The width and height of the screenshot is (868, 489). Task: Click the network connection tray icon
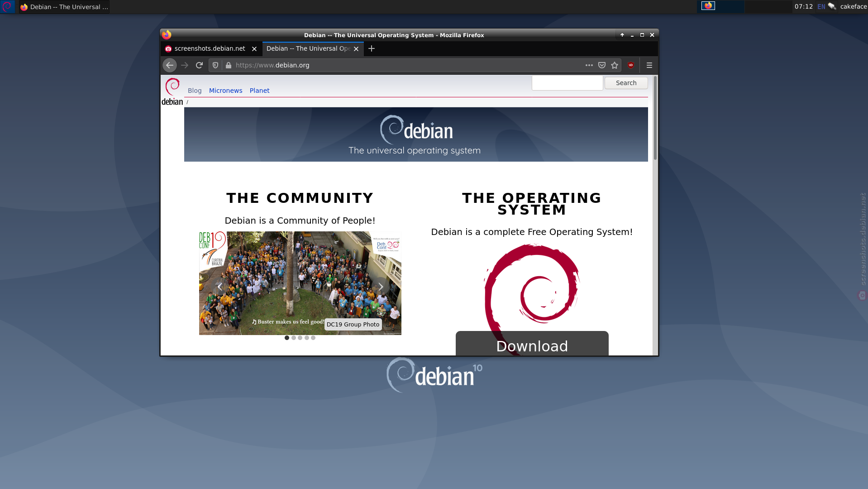[x=832, y=7]
